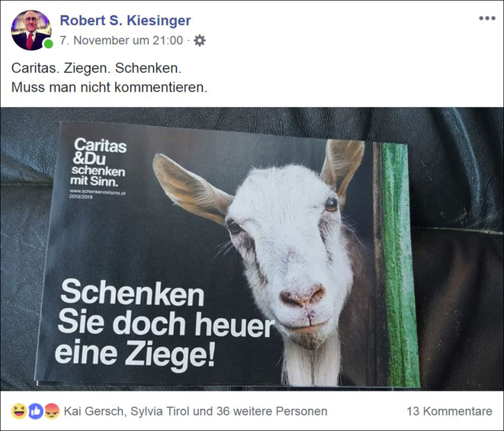
Task: Open the post timestamp 7. November um 21:00
Action: (121, 41)
